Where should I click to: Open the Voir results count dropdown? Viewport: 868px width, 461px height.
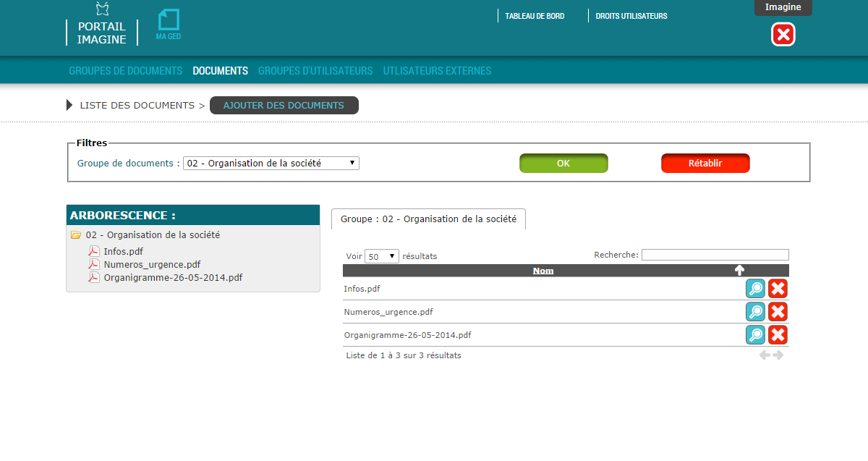point(382,256)
